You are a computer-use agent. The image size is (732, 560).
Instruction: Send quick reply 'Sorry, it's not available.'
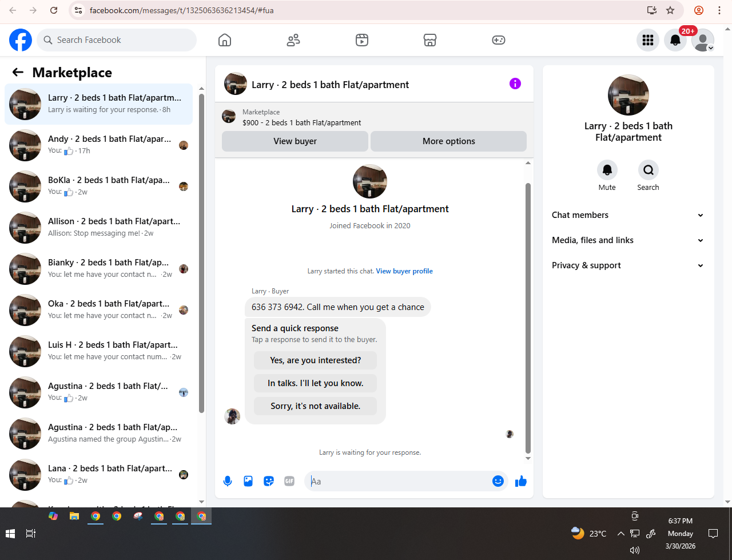pos(316,406)
